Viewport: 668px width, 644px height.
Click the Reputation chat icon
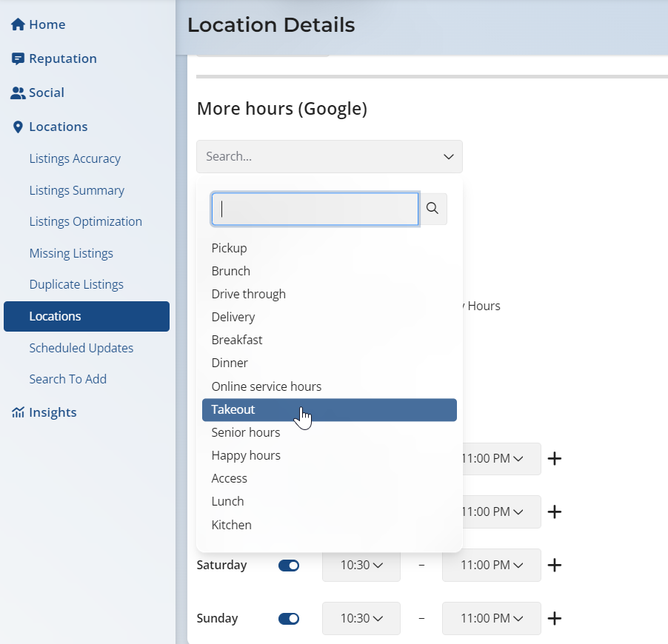click(x=18, y=58)
